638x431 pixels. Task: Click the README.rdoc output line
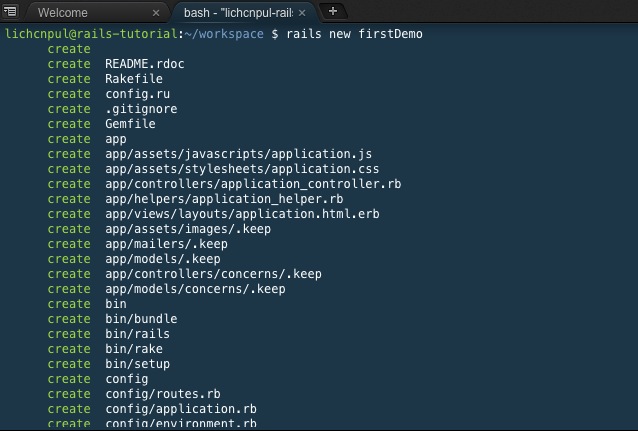coord(144,64)
